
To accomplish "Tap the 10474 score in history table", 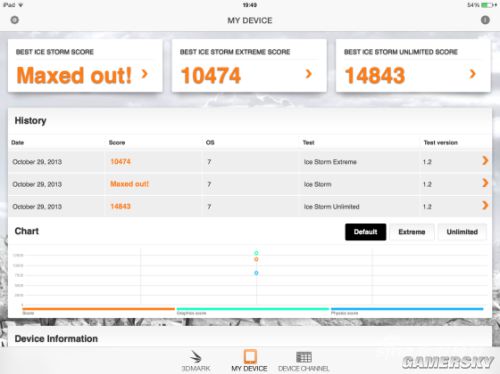I will pyautogui.click(x=120, y=162).
